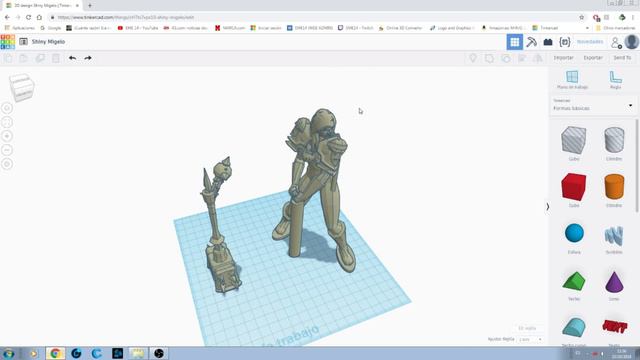Viewport: 640px width, 360px height.
Task: Undo the last action
Action: 72,58
